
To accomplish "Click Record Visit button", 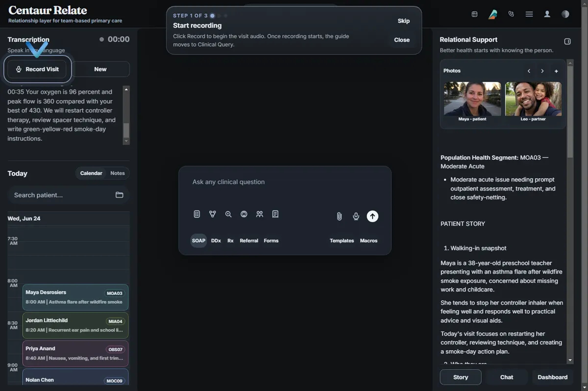I will point(37,69).
